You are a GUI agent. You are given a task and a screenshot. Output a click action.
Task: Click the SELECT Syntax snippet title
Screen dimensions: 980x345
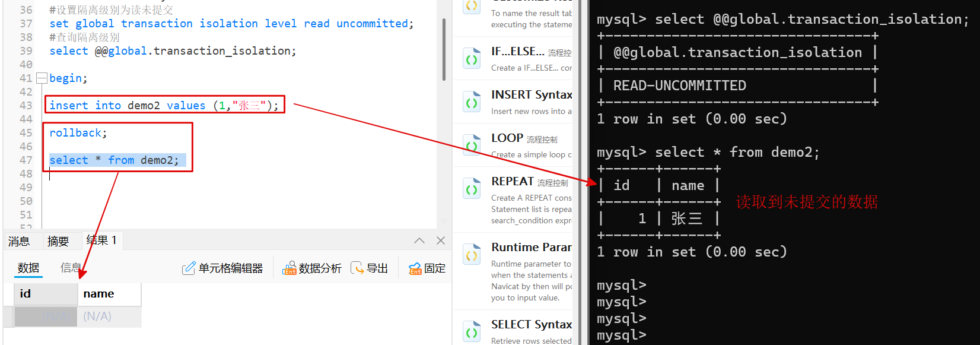532,325
